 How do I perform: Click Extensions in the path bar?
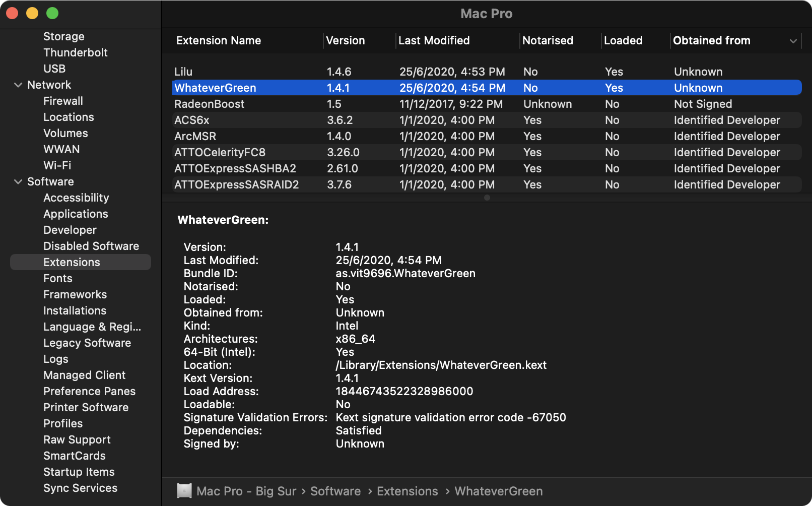(408, 491)
